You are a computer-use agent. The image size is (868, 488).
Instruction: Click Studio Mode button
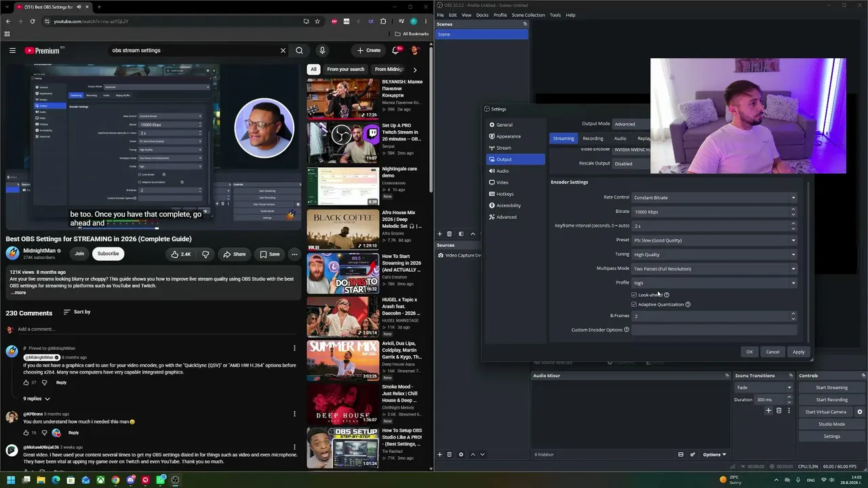click(x=831, y=424)
